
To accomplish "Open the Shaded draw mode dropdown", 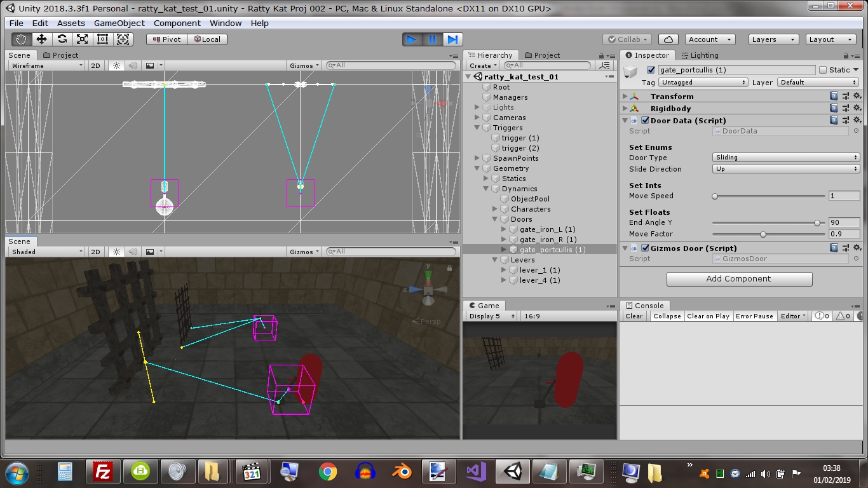I will click(46, 252).
